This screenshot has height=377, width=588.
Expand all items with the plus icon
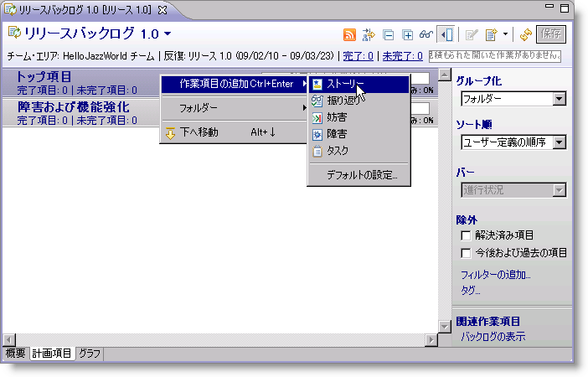pyautogui.click(x=407, y=35)
